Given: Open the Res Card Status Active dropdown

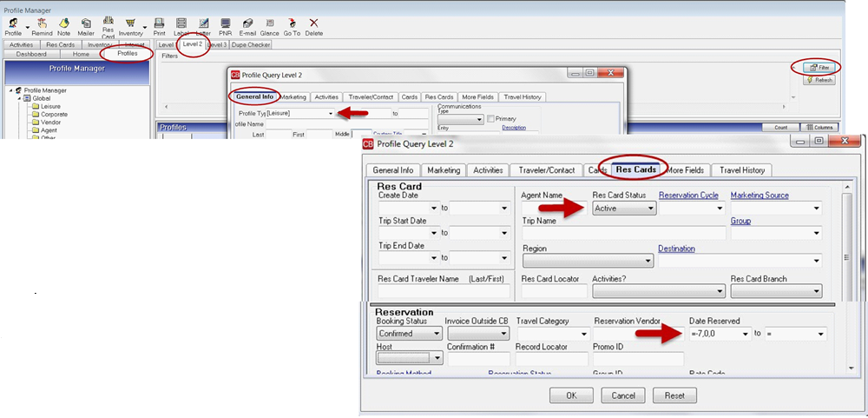Looking at the screenshot, I should [x=624, y=209].
